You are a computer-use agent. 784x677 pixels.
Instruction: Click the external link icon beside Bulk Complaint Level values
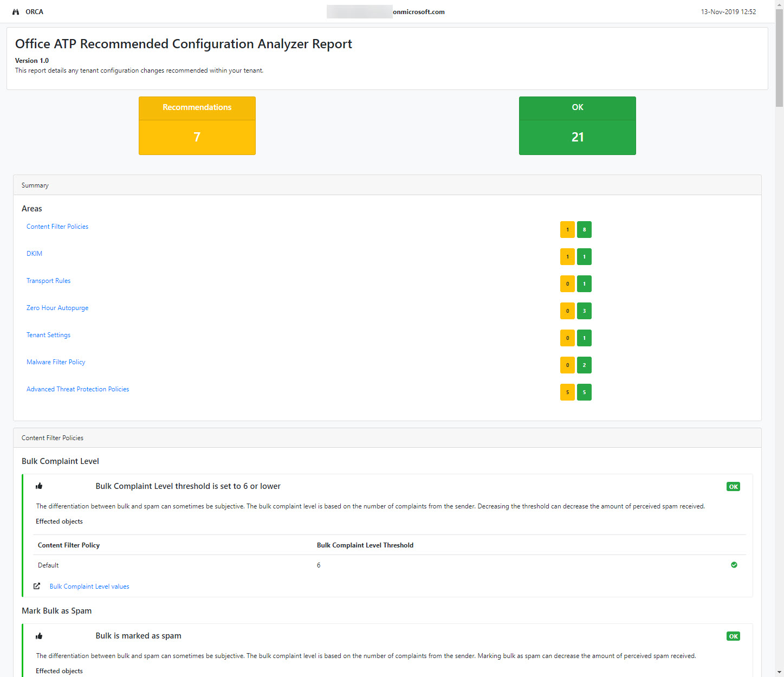pos(37,586)
